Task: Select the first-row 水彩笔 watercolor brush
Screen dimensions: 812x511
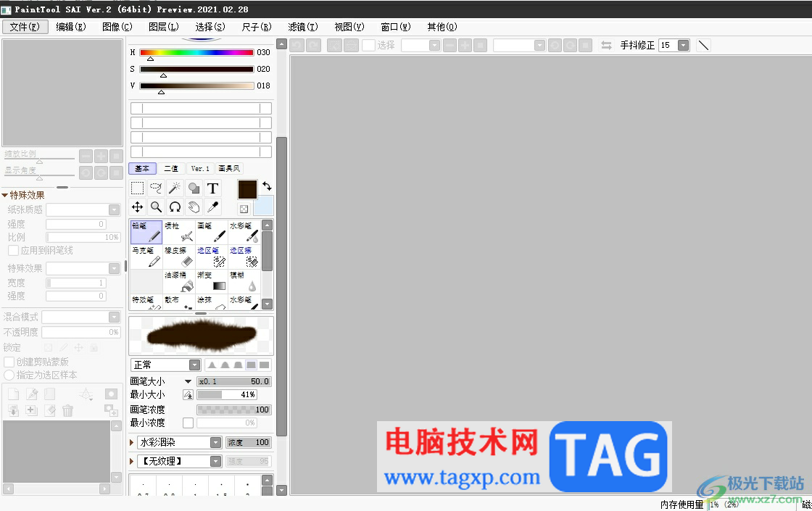Action: click(x=244, y=232)
